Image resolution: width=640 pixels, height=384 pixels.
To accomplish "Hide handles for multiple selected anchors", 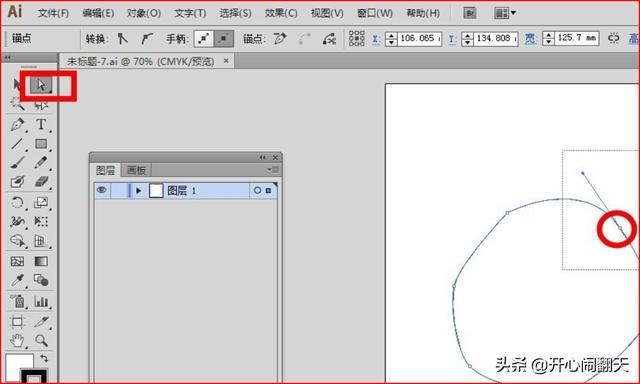I will (224, 39).
